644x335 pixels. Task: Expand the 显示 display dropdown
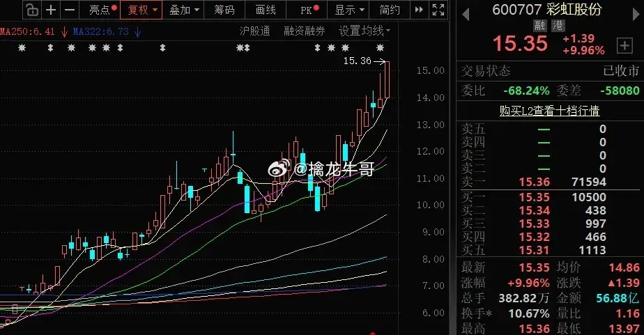pyautogui.click(x=349, y=10)
